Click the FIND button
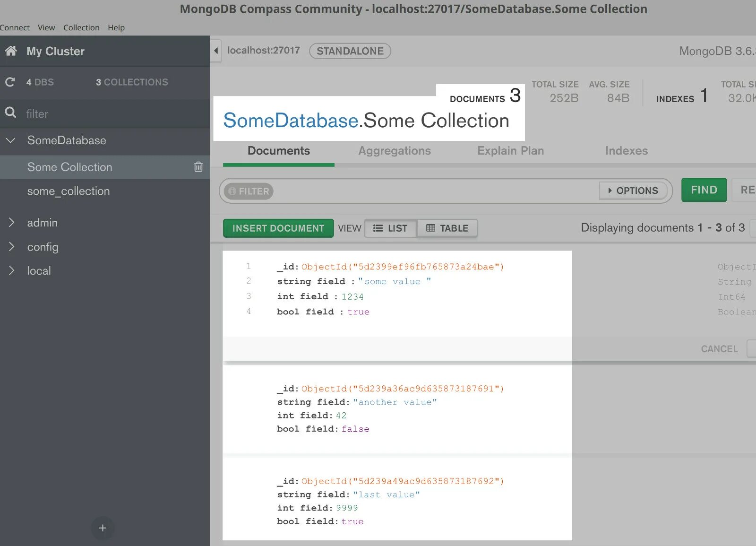The image size is (756, 546). pos(704,190)
